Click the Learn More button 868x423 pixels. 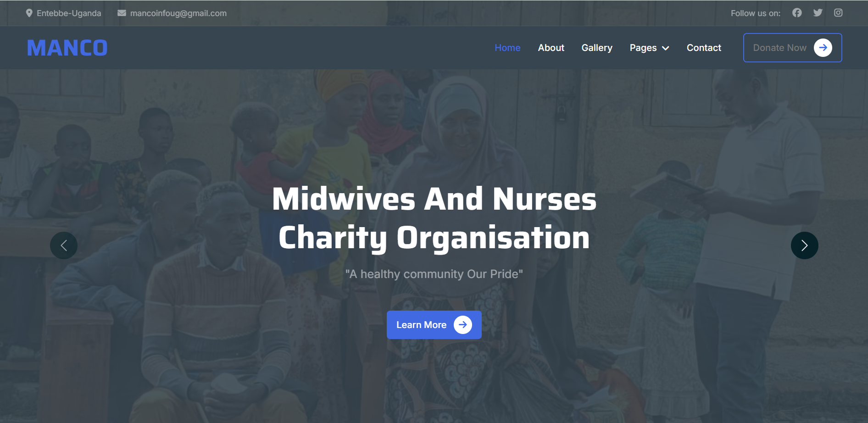pyautogui.click(x=434, y=325)
